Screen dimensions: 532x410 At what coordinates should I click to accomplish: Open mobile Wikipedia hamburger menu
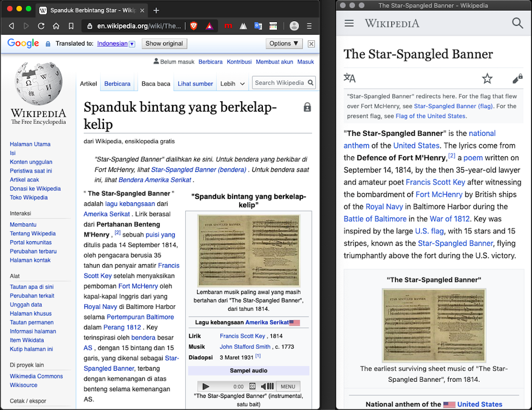(x=349, y=23)
